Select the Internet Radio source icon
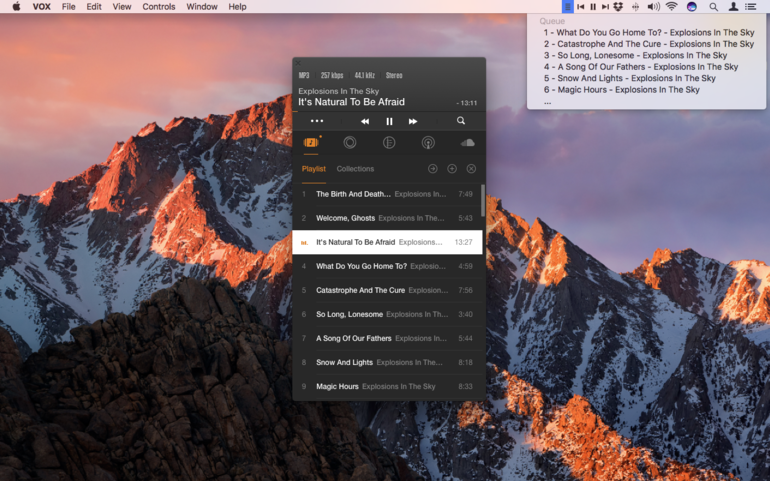 (x=428, y=143)
